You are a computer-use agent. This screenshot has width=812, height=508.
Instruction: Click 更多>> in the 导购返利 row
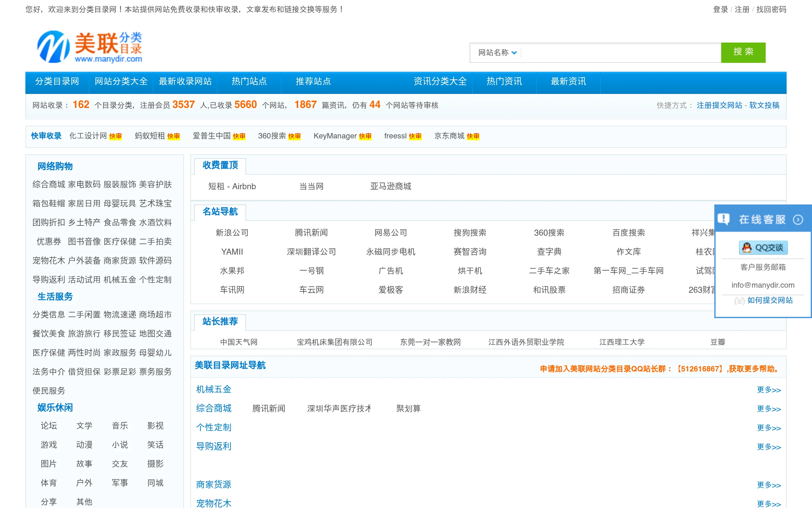click(769, 447)
